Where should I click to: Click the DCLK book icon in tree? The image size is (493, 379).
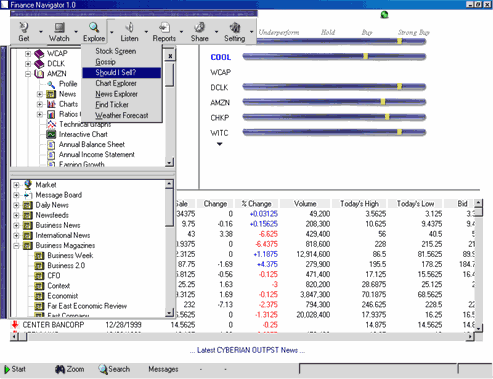39,63
